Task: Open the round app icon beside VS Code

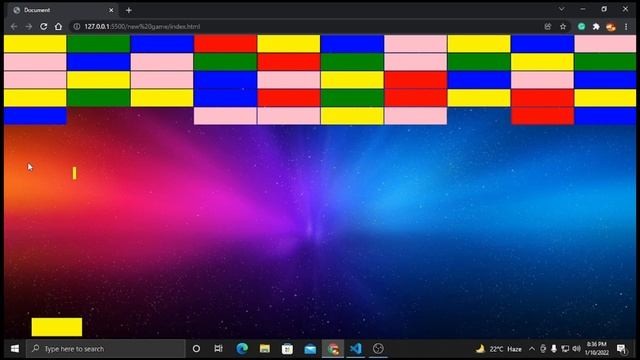Action: pos(378,349)
